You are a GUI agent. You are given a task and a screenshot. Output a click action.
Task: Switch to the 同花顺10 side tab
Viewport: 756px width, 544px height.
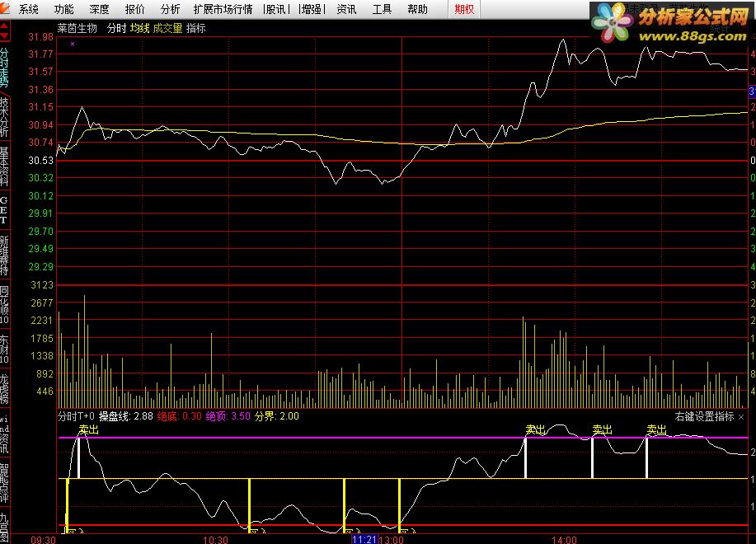(4, 305)
